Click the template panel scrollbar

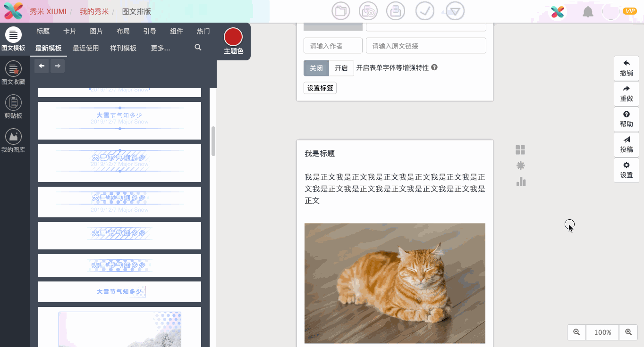point(213,141)
